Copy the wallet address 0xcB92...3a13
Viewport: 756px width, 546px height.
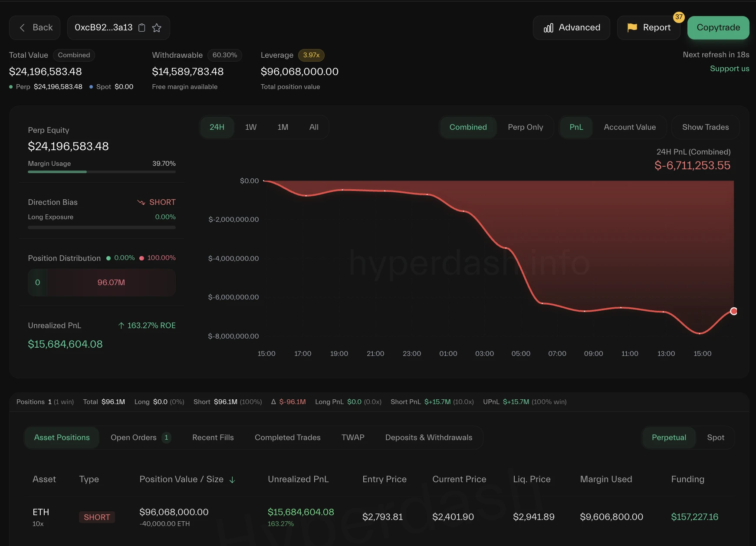[141, 27]
